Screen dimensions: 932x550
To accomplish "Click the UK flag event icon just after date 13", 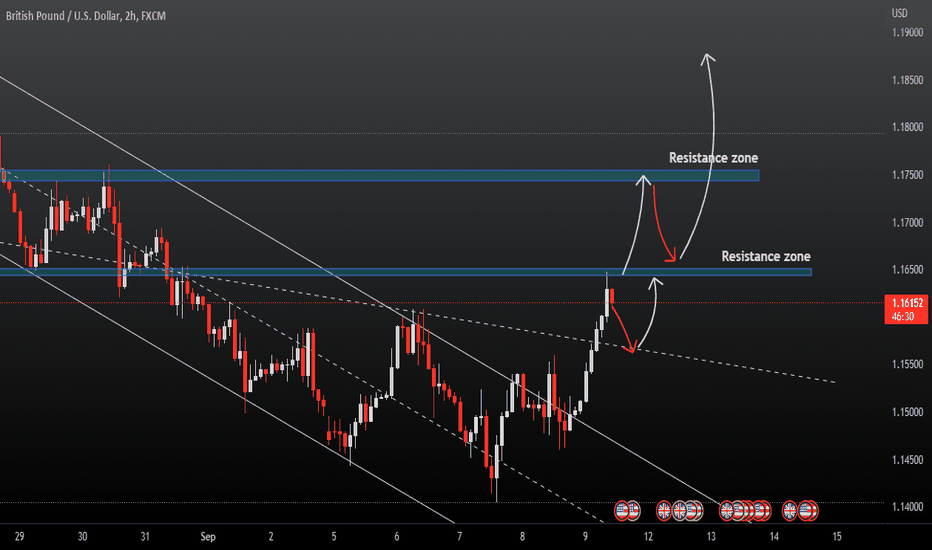I will click(726, 510).
